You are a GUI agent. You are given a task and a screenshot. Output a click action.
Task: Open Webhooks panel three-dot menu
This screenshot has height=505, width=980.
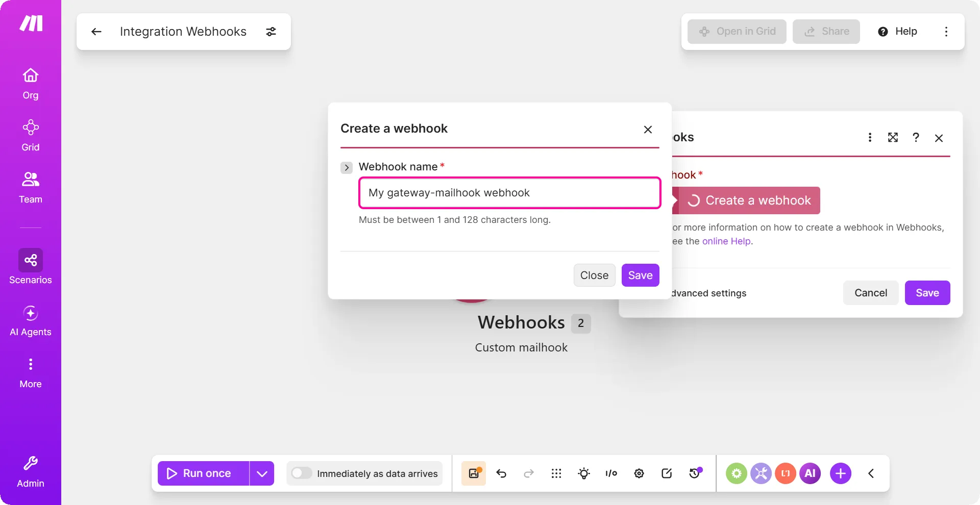(870, 138)
